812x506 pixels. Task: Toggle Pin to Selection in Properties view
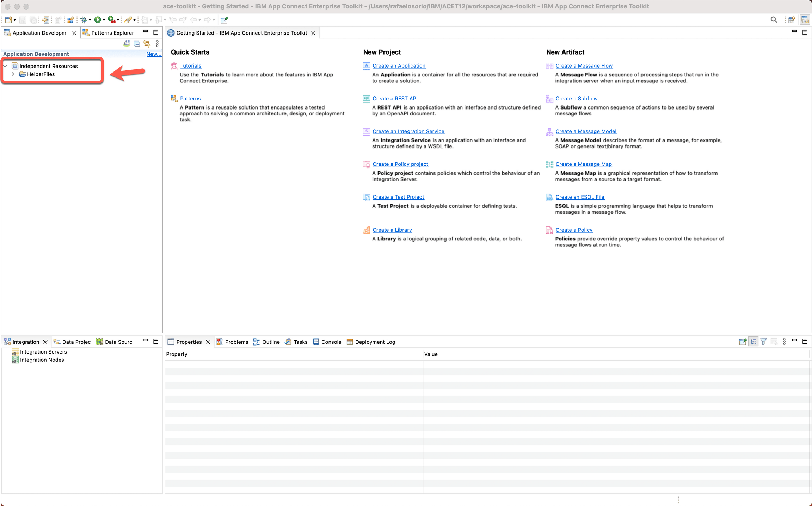[743, 342]
